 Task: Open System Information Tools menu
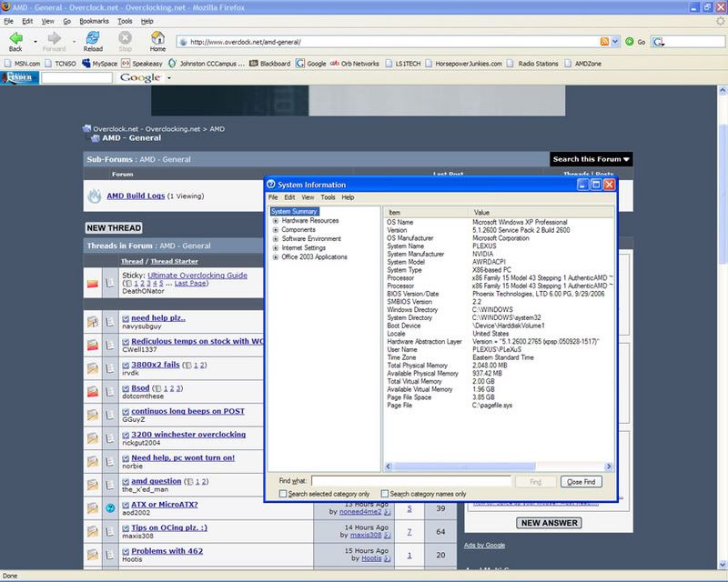click(328, 197)
